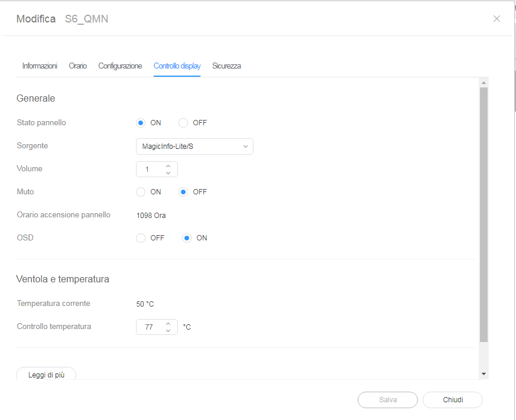Increase Volume with up arrow

[x=168, y=166]
